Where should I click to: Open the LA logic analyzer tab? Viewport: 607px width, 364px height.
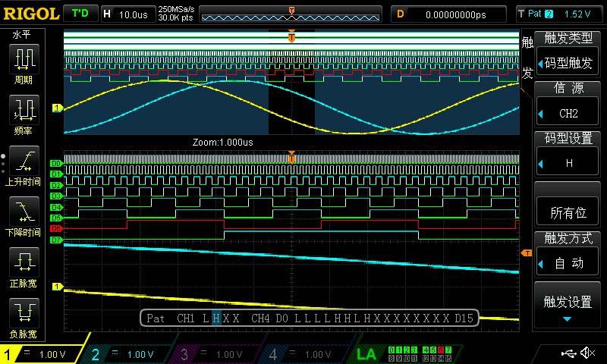point(366,354)
